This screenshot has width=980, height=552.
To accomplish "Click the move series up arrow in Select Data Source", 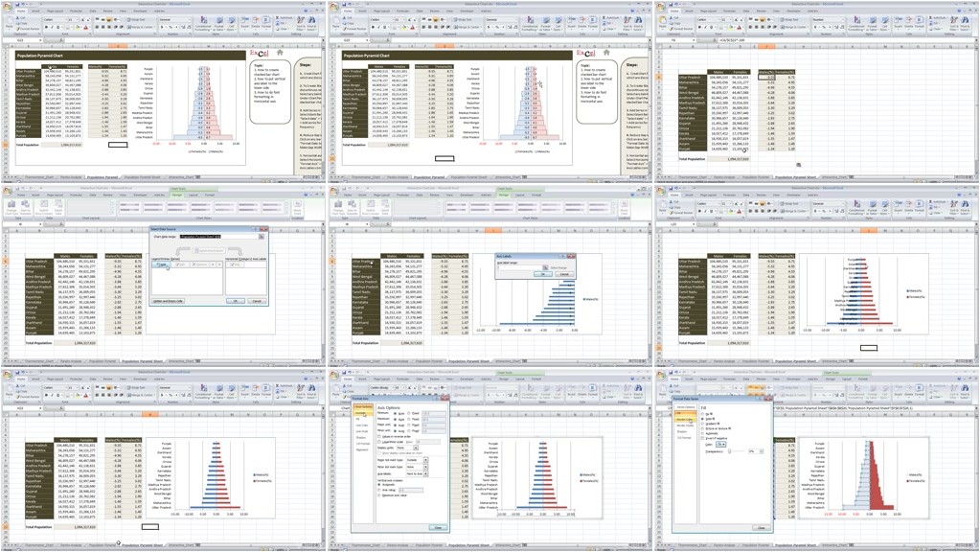I will click(x=213, y=264).
